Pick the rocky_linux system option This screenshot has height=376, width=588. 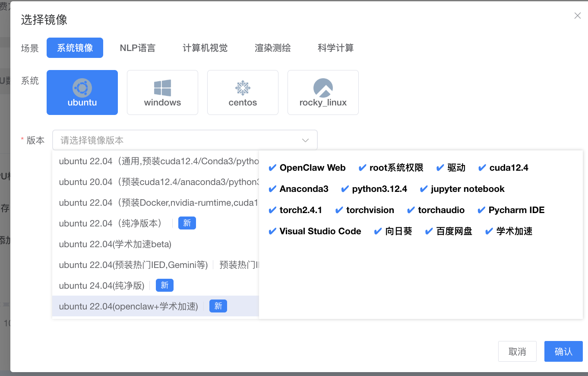coord(323,92)
